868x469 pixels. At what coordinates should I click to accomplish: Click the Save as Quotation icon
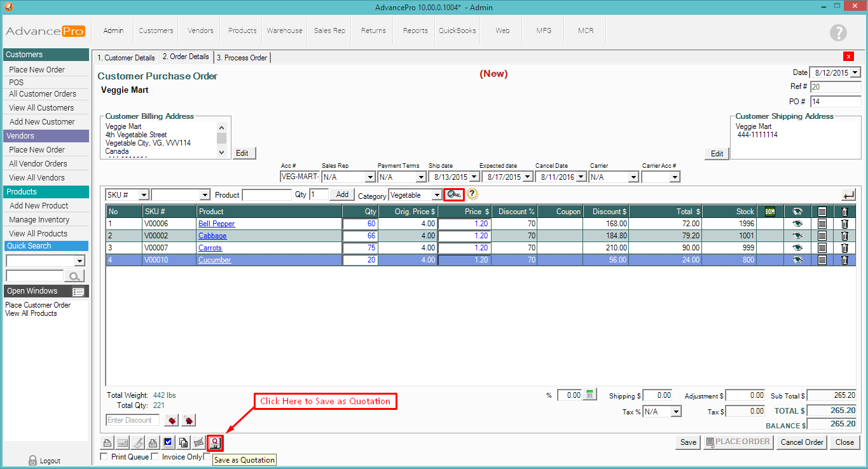(216, 442)
